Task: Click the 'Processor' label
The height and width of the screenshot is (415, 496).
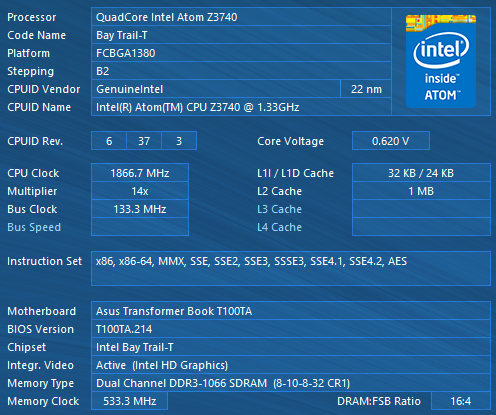Action: (32, 17)
